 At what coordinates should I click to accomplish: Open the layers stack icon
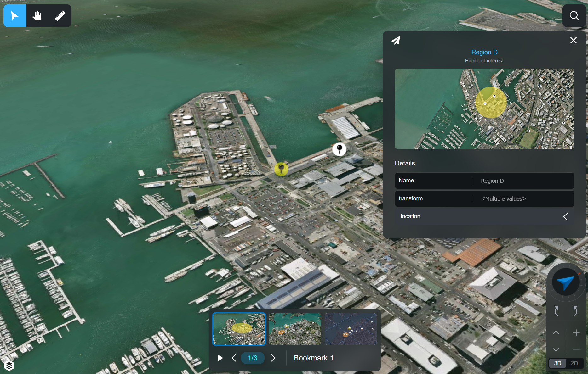[x=9, y=366]
